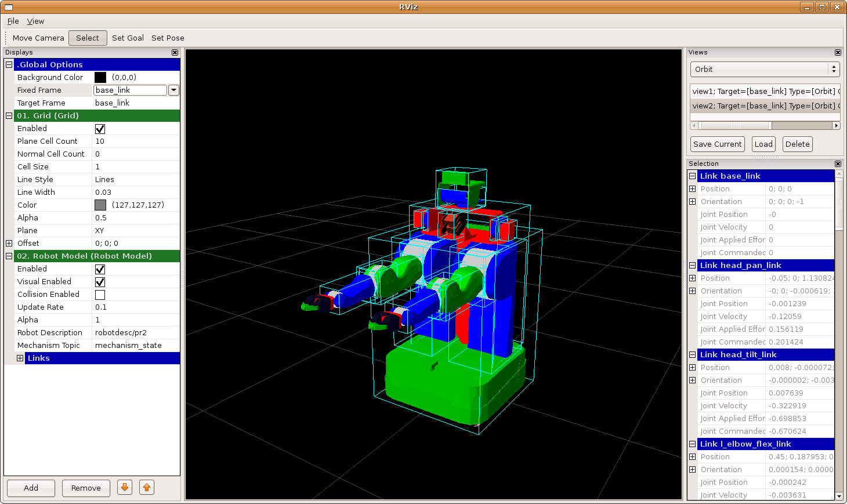Click the Save Current button
Screen dimensions: 847x504
coord(717,144)
